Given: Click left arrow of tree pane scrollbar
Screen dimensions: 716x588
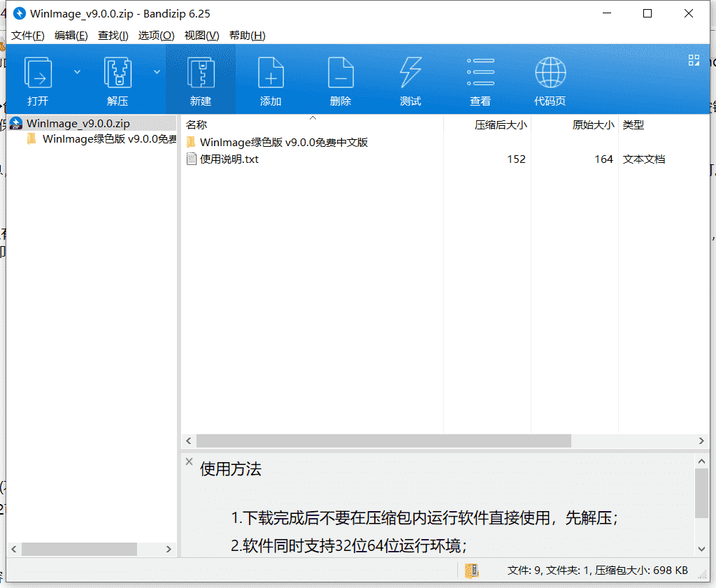Looking at the screenshot, I should [14, 549].
